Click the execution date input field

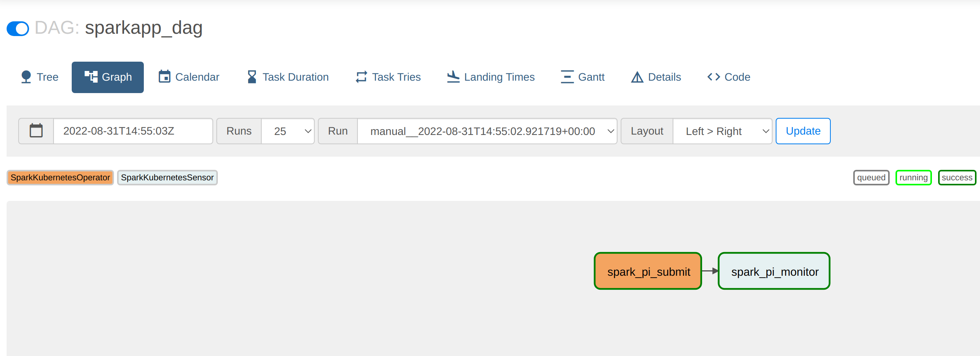133,131
